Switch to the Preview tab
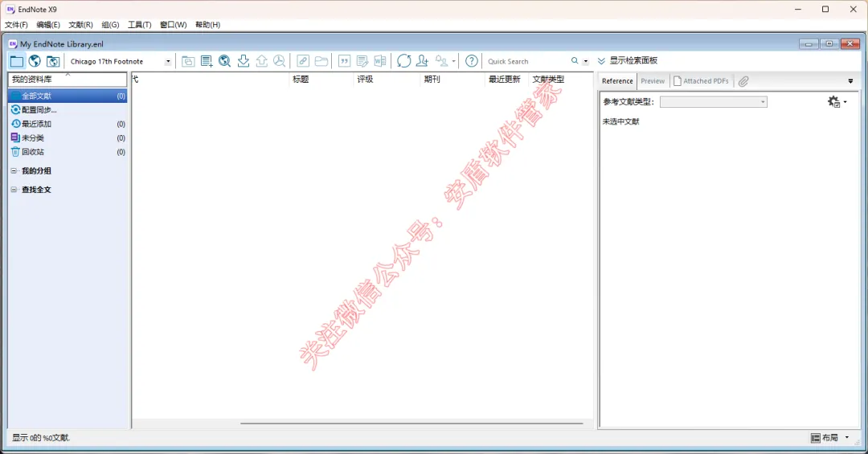Viewport: 868px width, 454px height. point(653,81)
